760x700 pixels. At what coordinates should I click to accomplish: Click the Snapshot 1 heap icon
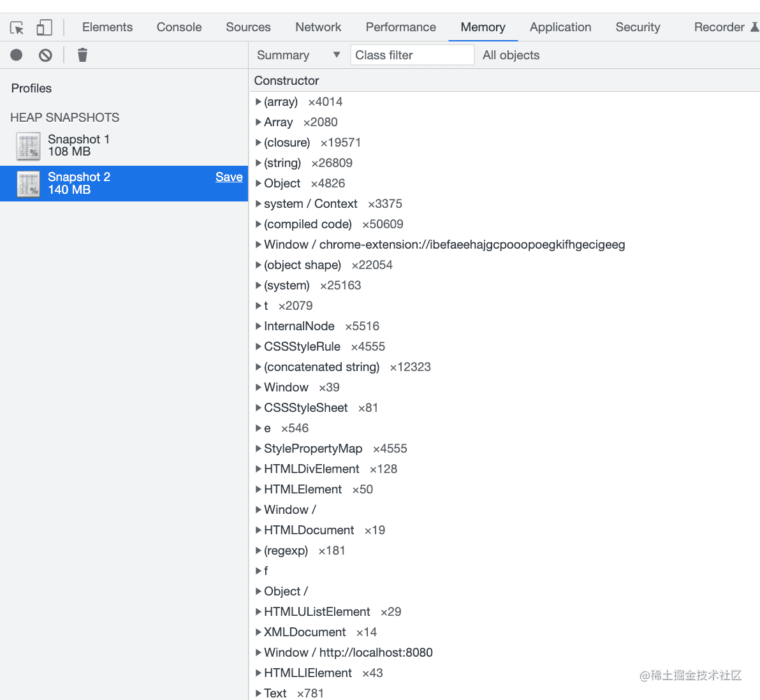coord(28,146)
